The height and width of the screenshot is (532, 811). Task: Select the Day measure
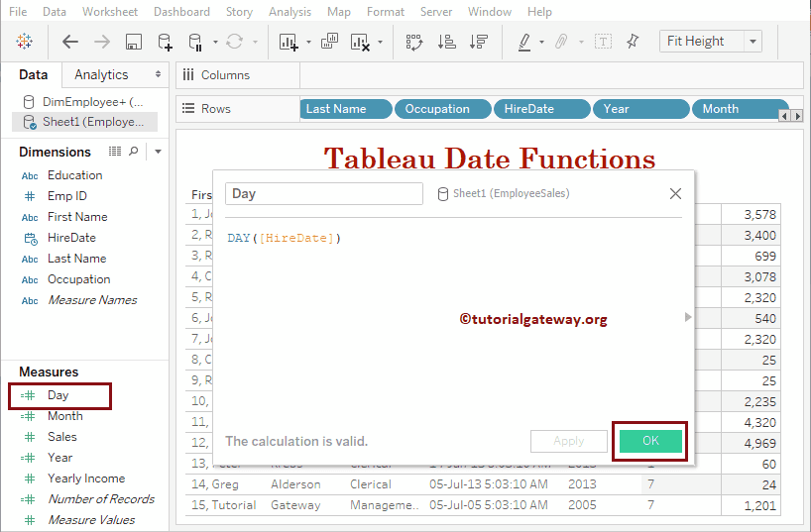(x=58, y=395)
